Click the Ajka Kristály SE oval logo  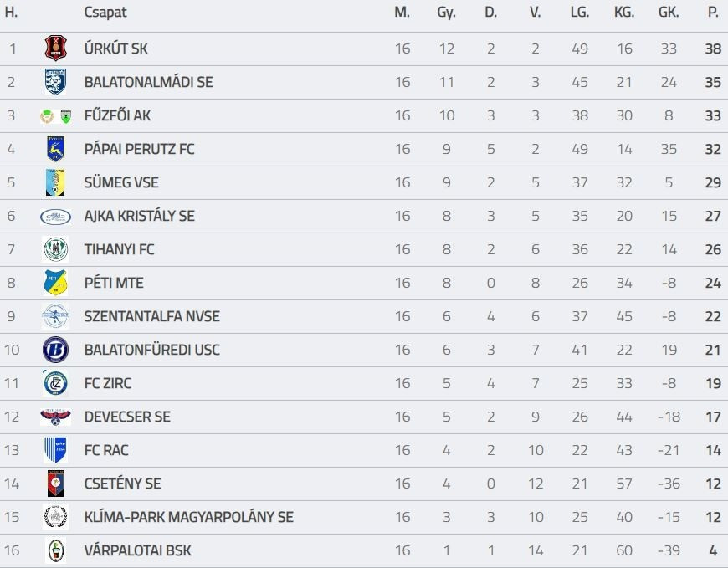[55, 216]
